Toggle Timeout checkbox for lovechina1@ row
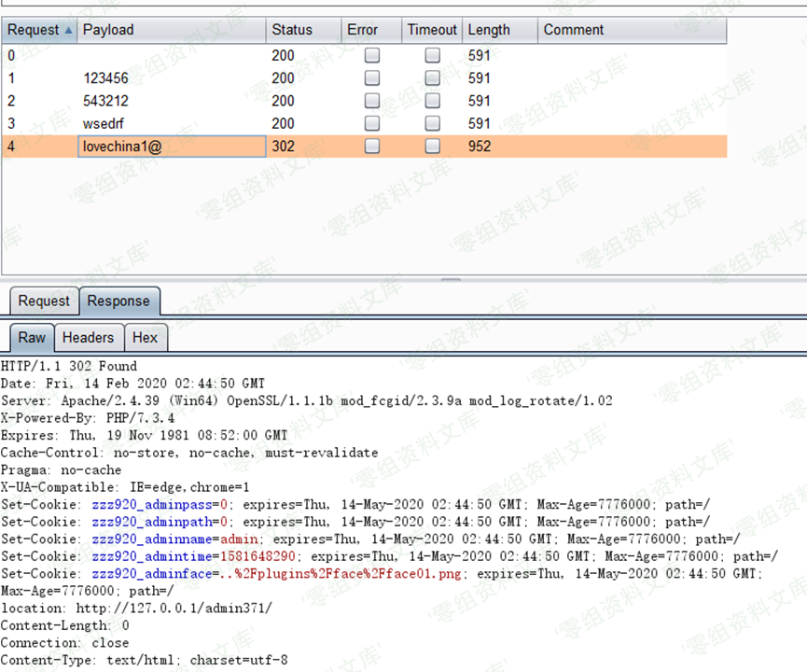 tap(432, 147)
